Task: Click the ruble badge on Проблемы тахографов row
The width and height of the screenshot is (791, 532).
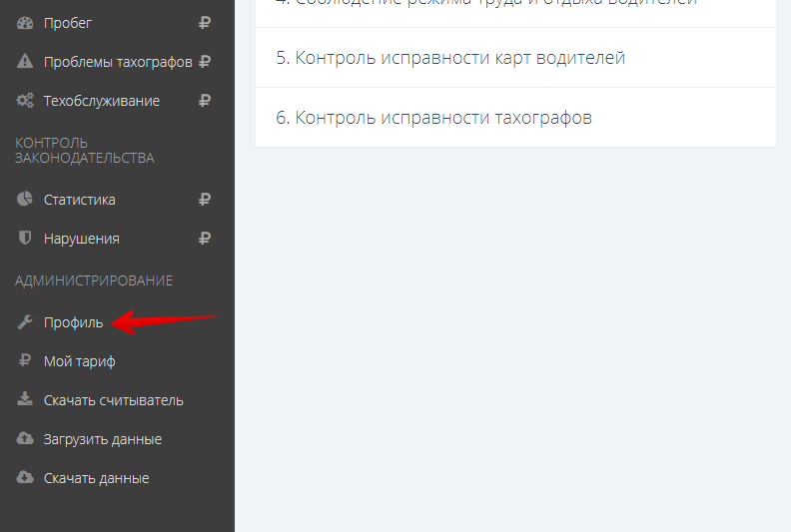Action: tap(205, 62)
